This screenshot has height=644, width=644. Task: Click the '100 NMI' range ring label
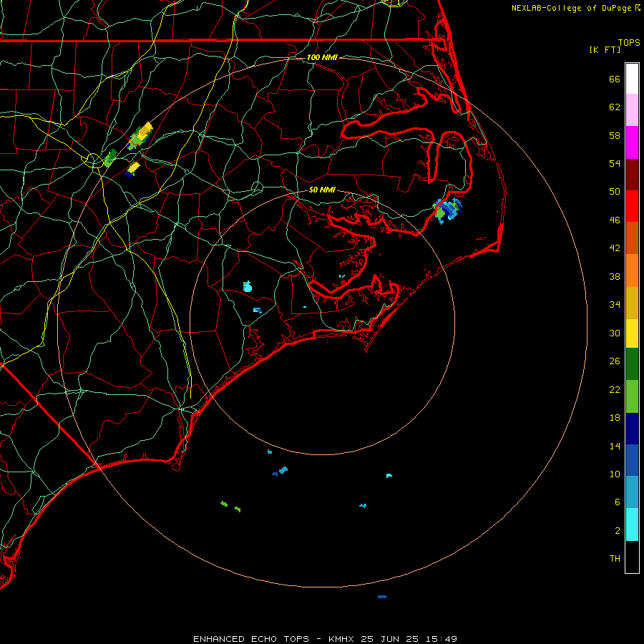[322, 57]
